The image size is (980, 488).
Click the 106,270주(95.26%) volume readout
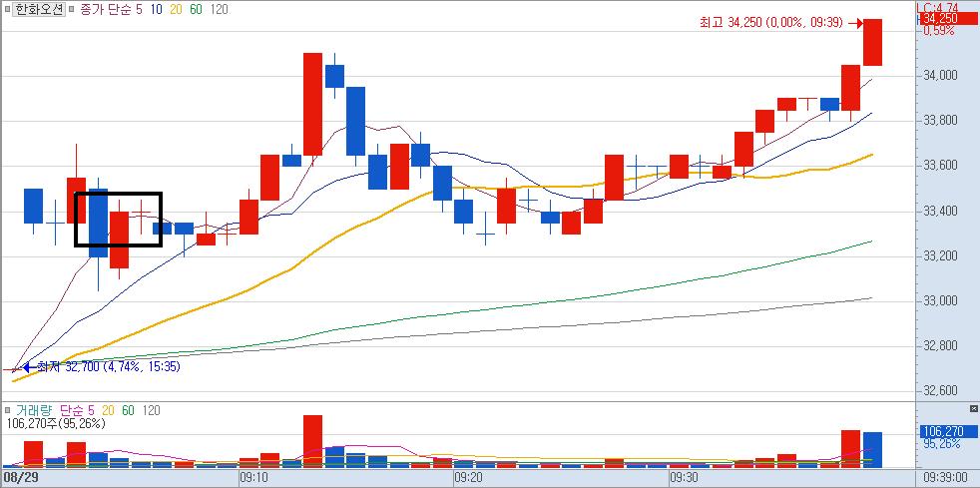point(56,424)
